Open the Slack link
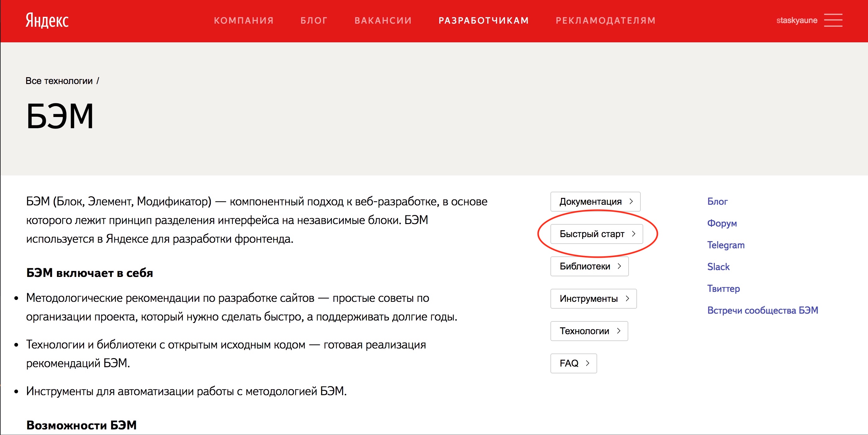868x435 pixels. pyautogui.click(x=718, y=267)
